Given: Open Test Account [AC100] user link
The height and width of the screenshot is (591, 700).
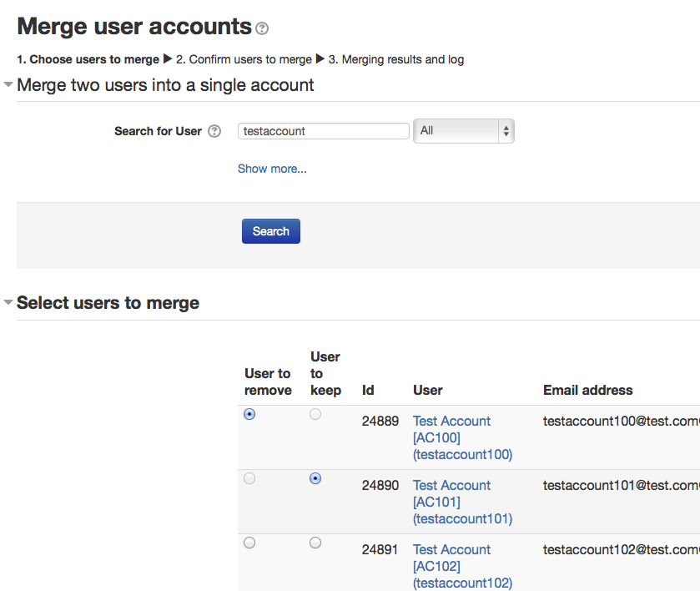Looking at the screenshot, I should click(x=462, y=437).
